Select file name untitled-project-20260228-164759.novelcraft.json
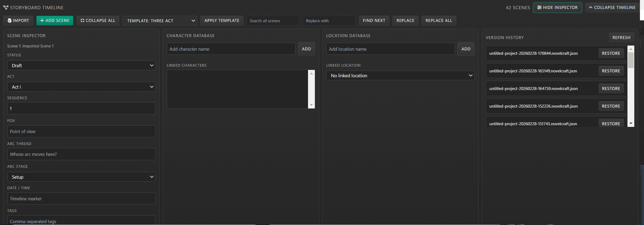 533,88
